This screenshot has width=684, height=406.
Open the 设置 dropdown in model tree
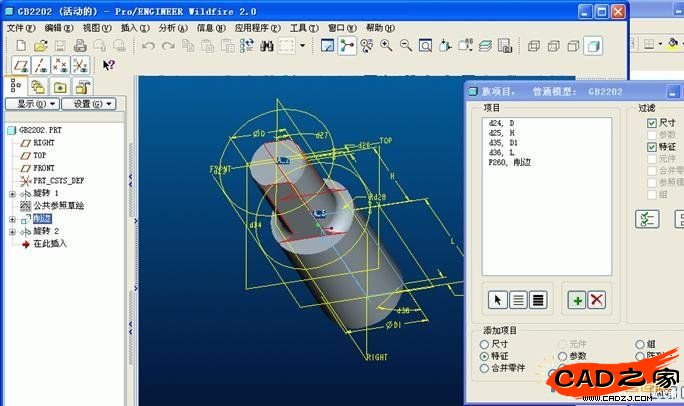pos(89,104)
